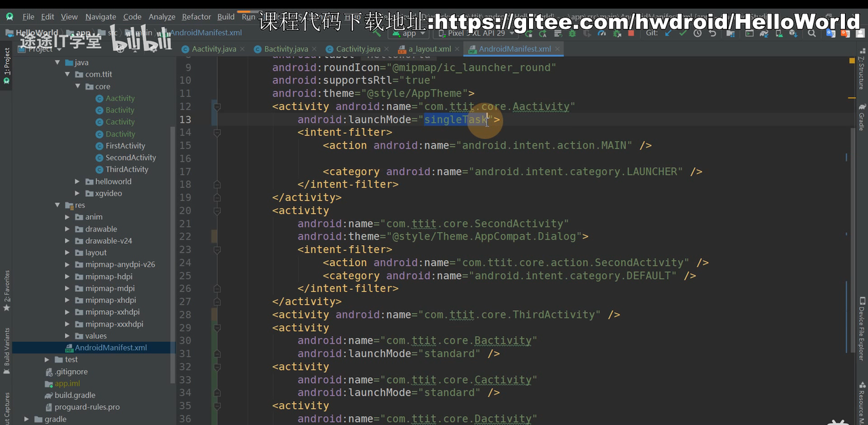This screenshot has width=868, height=425.
Task: Click Git Commit checkmark icon
Action: (683, 33)
